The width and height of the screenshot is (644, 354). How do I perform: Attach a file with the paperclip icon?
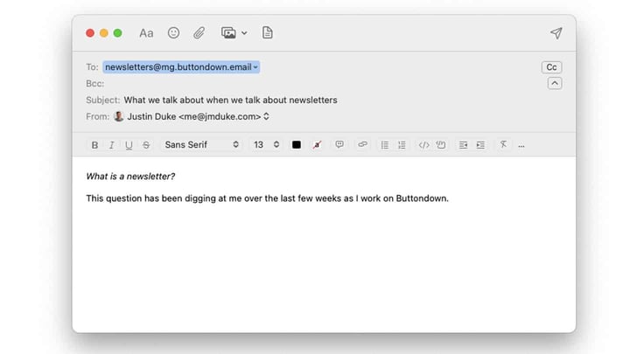pos(199,33)
